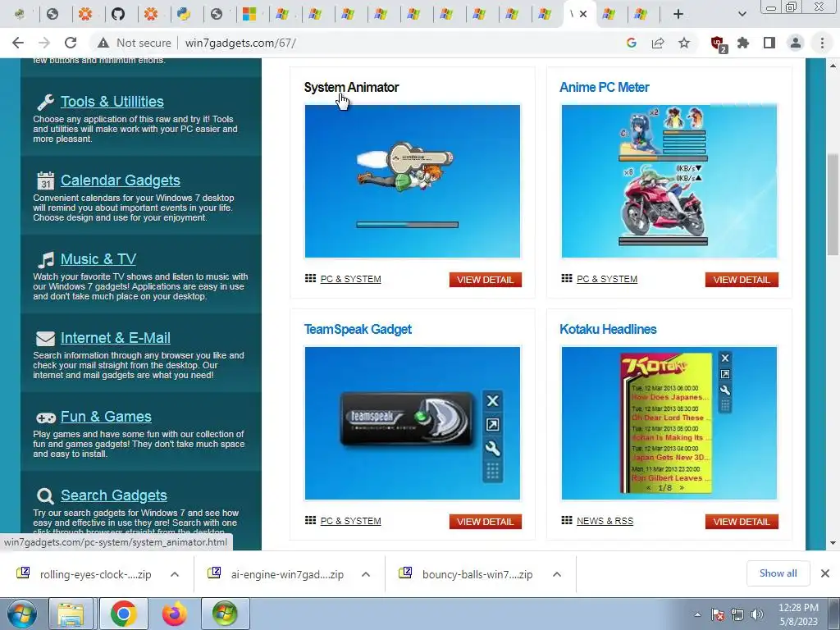The image size is (840, 630).
Task: Open the Kotaku Headlines title link
Action: [608, 329]
